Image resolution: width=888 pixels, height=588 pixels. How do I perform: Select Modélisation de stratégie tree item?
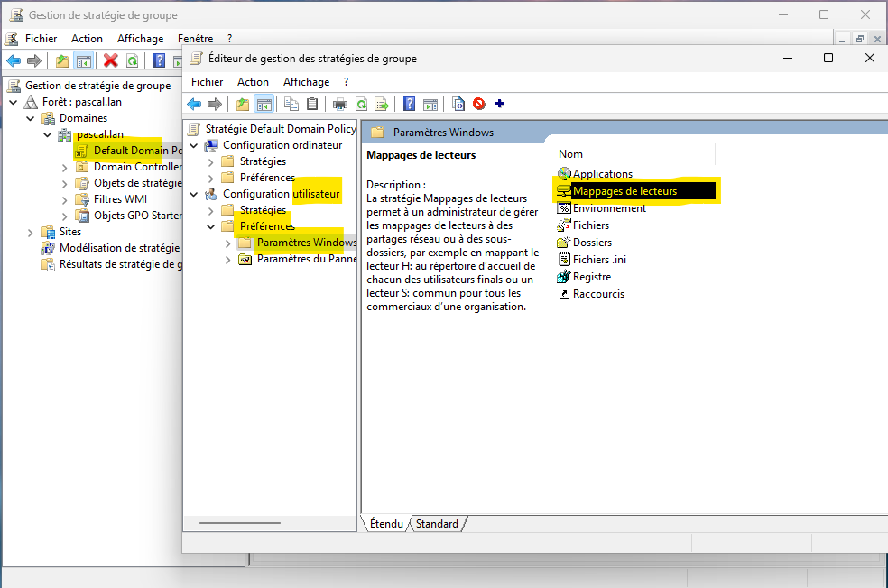tap(110, 248)
